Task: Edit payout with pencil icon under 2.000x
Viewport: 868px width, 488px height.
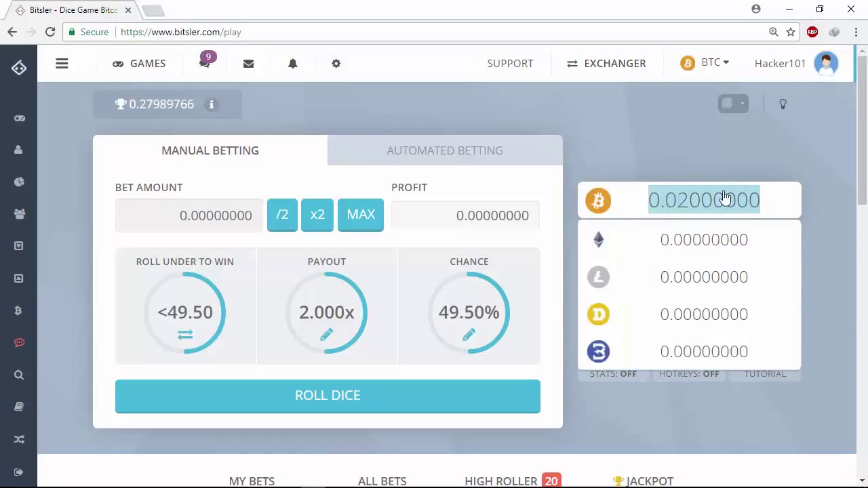Action: coord(326,335)
